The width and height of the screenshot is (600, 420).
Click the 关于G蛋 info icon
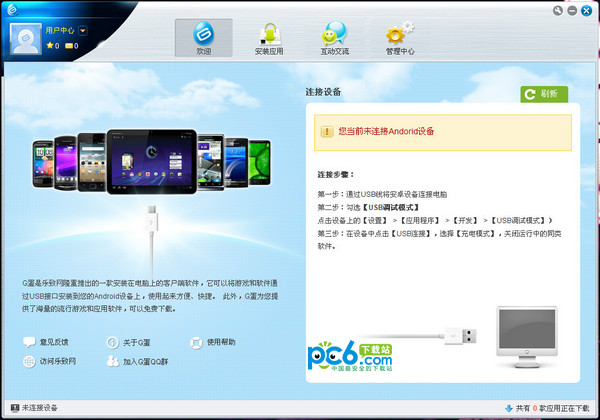112,343
